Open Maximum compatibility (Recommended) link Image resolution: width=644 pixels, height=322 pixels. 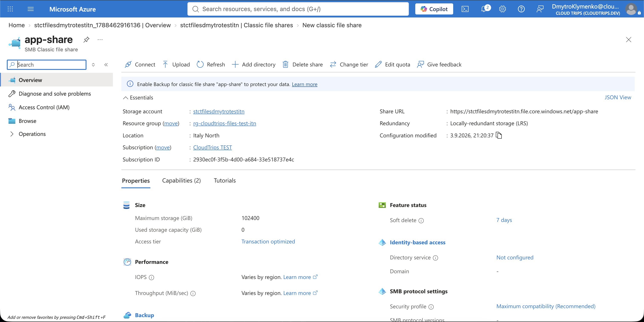tap(546, 306)
